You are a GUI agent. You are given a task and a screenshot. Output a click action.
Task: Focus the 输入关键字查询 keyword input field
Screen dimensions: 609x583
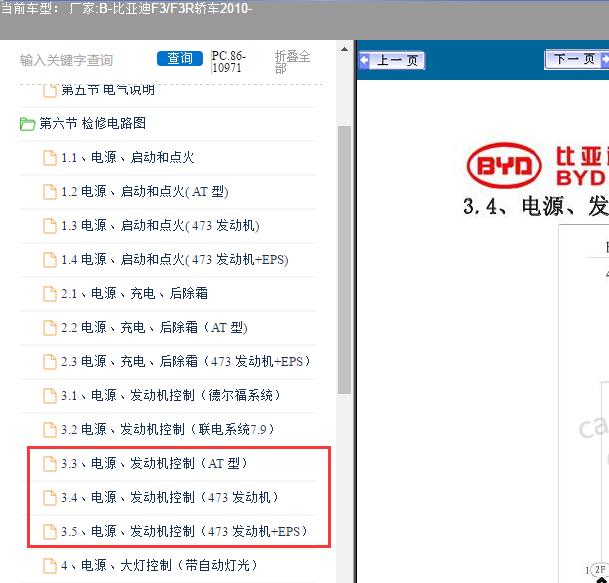tap(66, 60)
